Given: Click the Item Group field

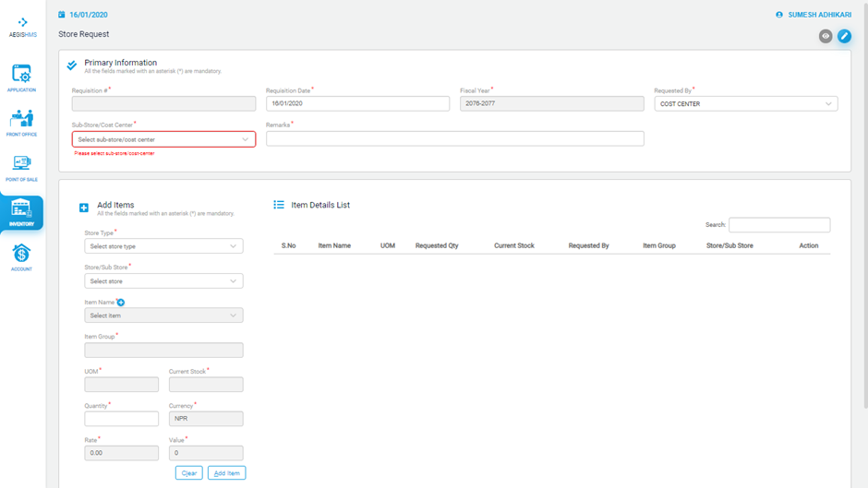Looking at the screenshot, I should point(163,350).
